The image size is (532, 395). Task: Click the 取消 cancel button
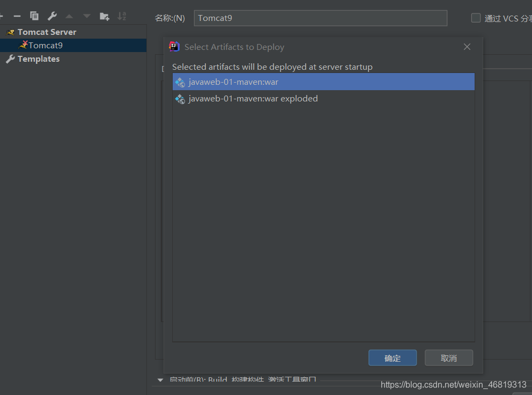point(448,358)
